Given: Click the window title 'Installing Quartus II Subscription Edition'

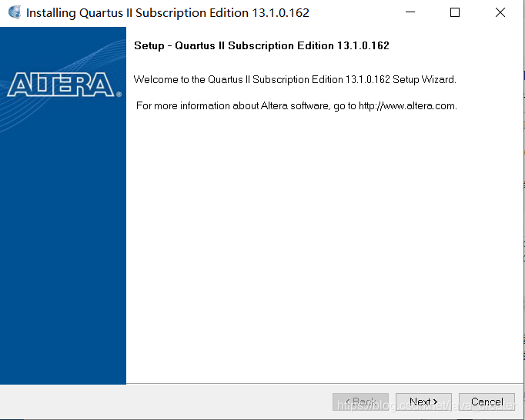Looking at the screenshot, I should (x=167, y=13).
